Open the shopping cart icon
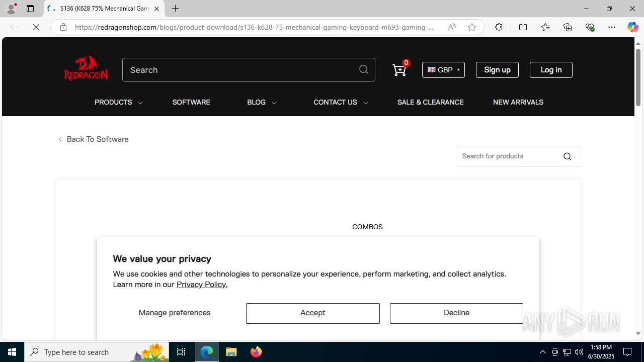The image size is (644, 362). coord(399,70)
